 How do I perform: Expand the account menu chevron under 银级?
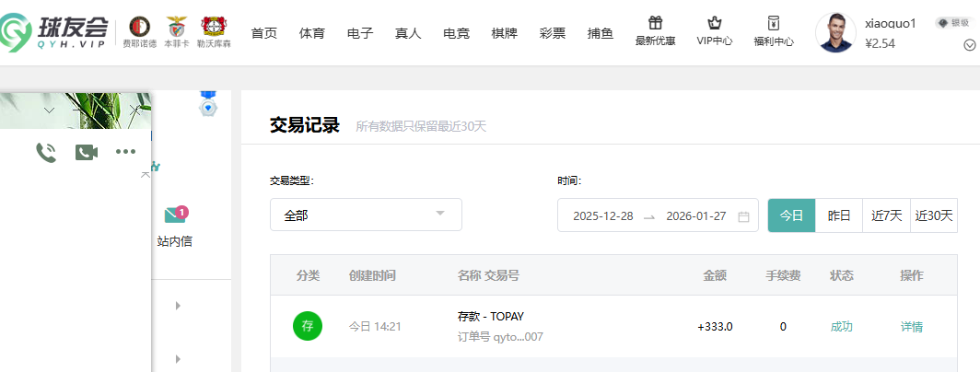pyautogui.click(x=968, y=45)
